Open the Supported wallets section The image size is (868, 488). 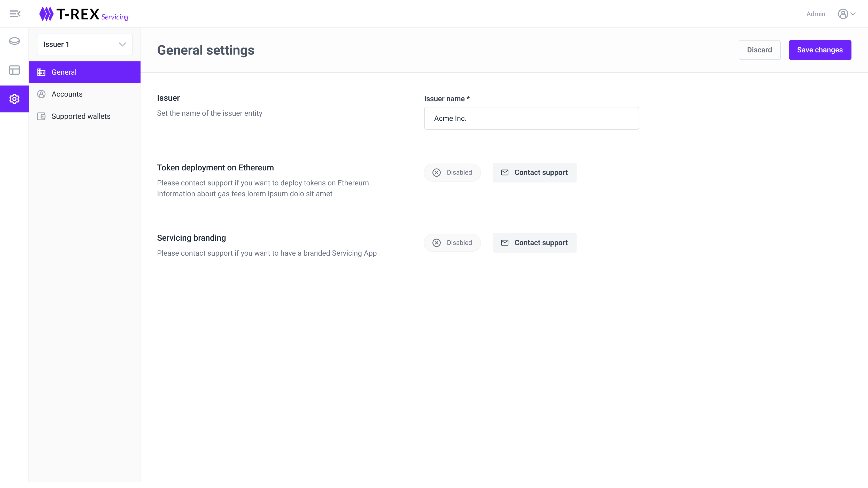81,116
